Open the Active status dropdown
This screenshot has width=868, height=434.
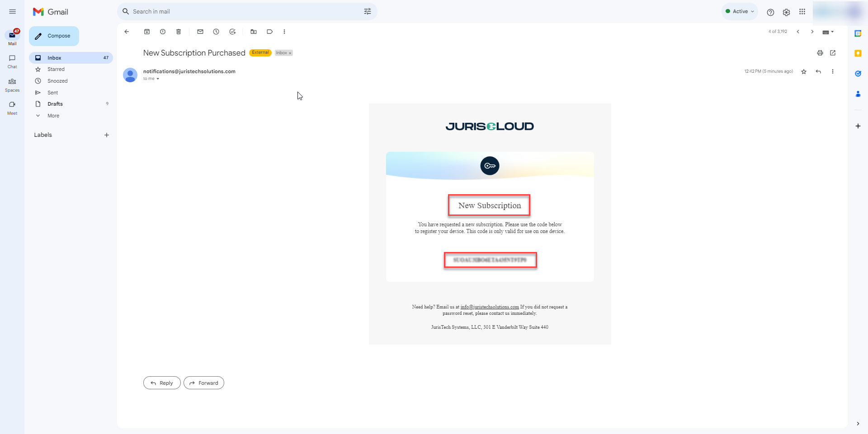coord(740,11)
